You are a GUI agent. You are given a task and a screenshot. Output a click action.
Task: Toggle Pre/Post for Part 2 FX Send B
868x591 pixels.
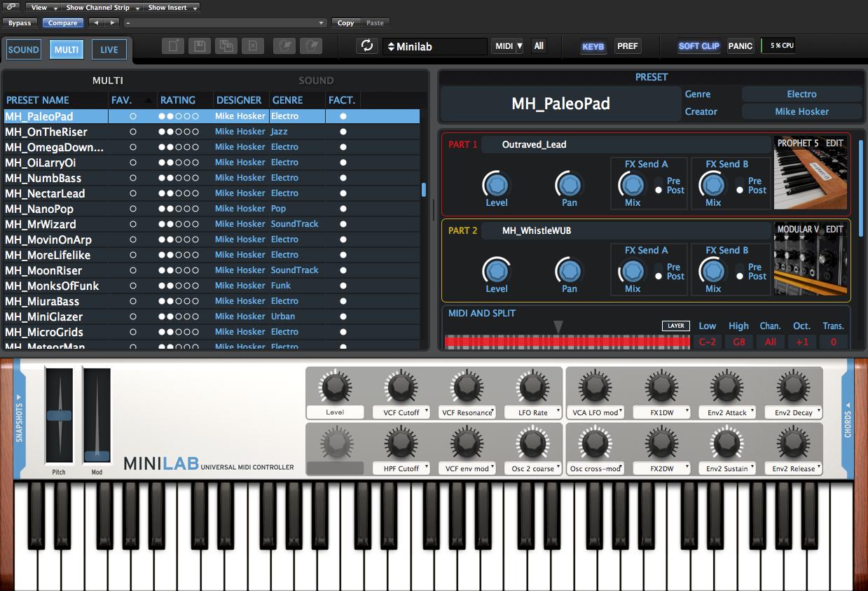739,272
